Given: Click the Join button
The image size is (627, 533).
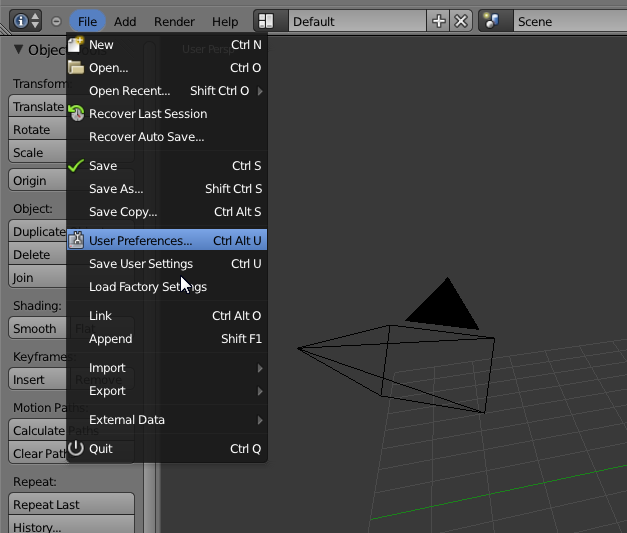Looking at the screenshot, I should [x=38, y=277].
